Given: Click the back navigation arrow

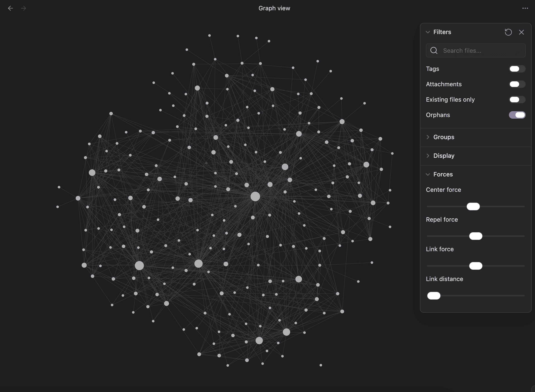Looking at the screenshot, I should tap(10, 8).
